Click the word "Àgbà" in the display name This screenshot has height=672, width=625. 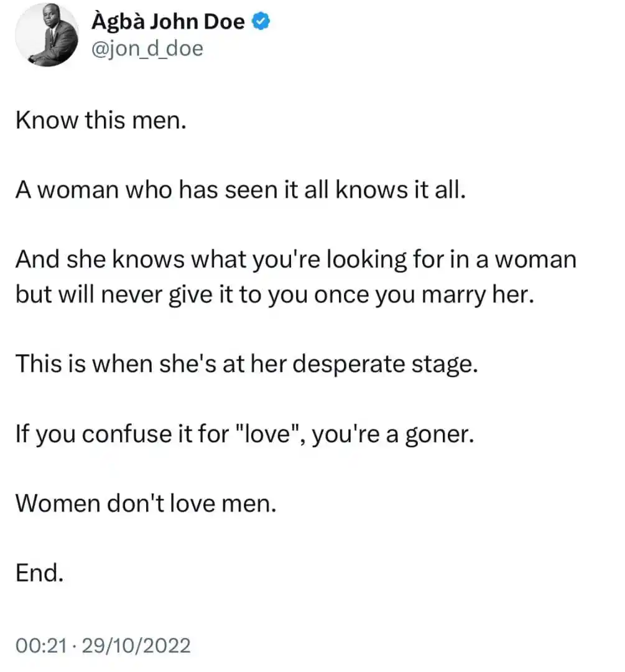click(118, 22)
